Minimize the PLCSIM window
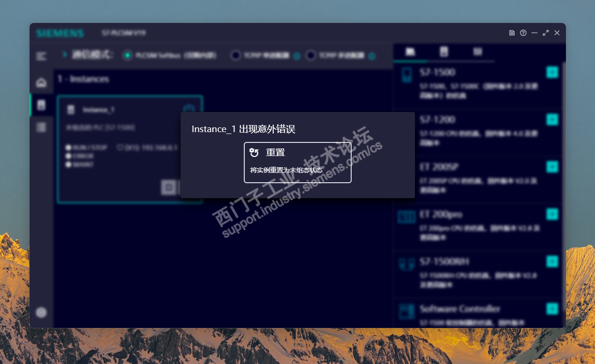This screenshot has width=595, height=364. click(535, 33)
